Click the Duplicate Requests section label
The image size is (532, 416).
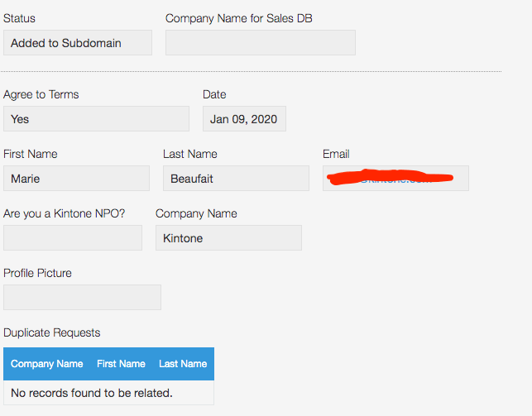(51, 332)
